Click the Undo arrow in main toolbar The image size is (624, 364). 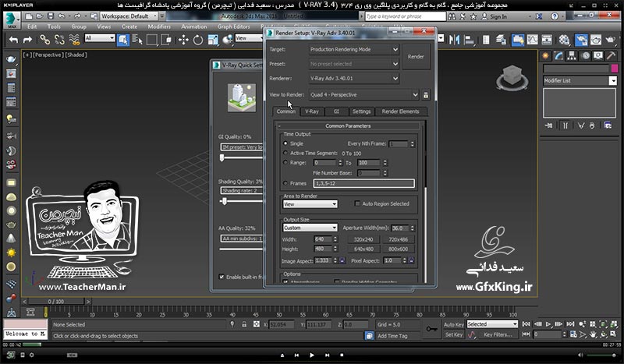pyautogui.click(x=13, y=40)
